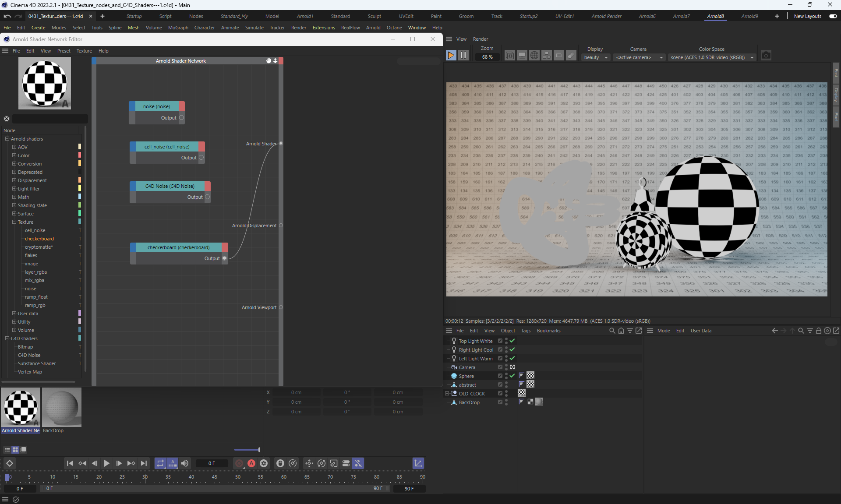The height and width of the screenshot is (504, 841).
Task: Open the Preset menu in Shader Network Editor
Action: 64,51
